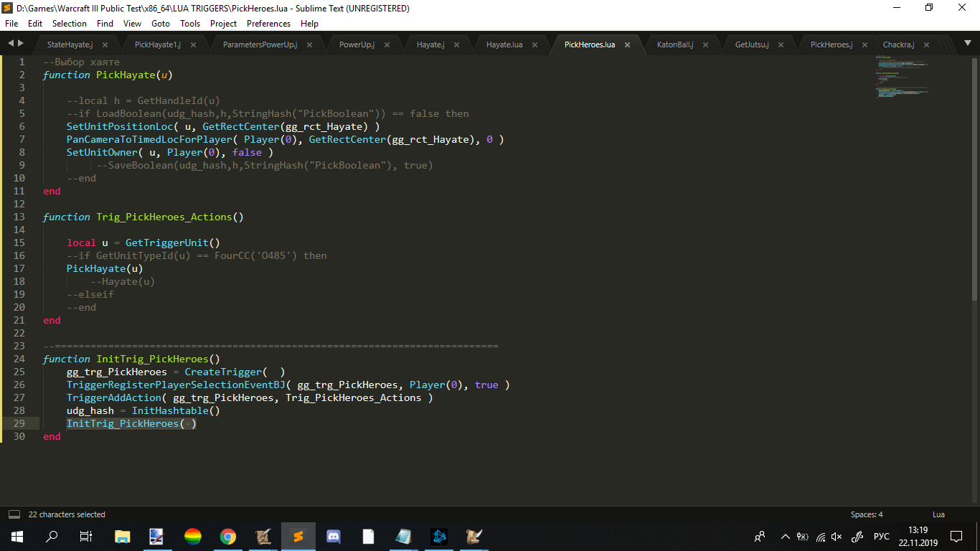This screenshot has height=551, width=980.
Task: Open the pen workspace tray icon
Action: point(857,537)
